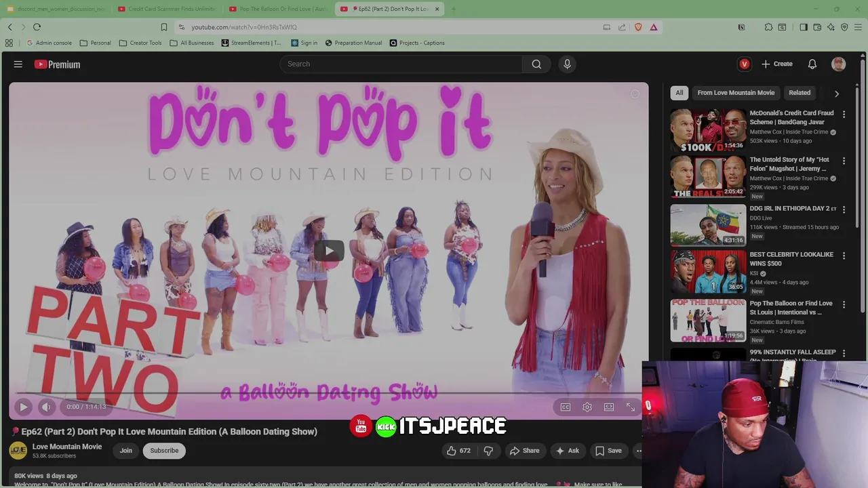868x488 pixels.
Task: Open menu for 99% Instantly Fall Asleep video
Action: pyautogui.click(x=844, y=353)
